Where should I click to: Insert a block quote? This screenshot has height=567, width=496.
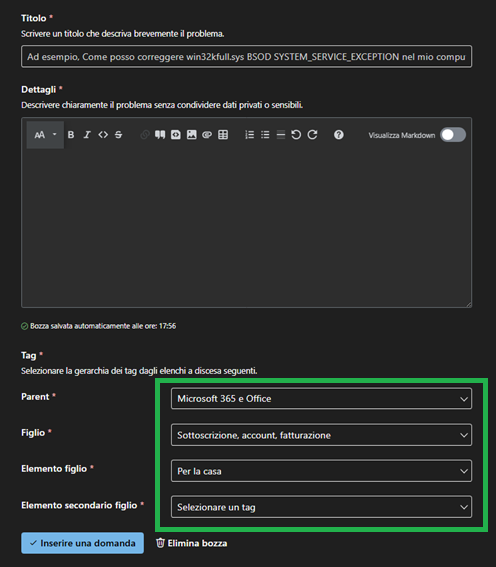point(160,135)
